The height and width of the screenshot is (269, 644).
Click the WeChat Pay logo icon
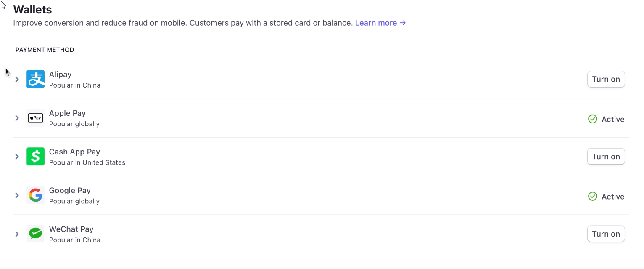[35, 234]
